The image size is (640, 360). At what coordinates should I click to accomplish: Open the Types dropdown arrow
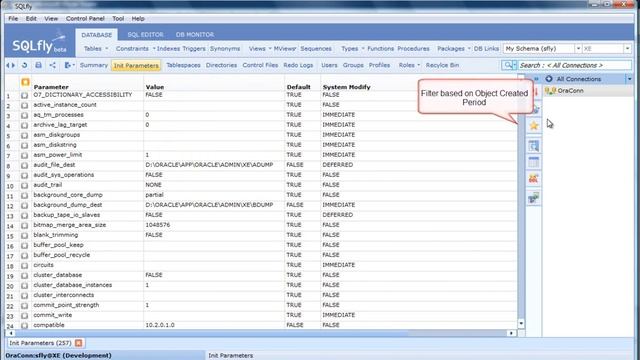click(x=363, y=49)
